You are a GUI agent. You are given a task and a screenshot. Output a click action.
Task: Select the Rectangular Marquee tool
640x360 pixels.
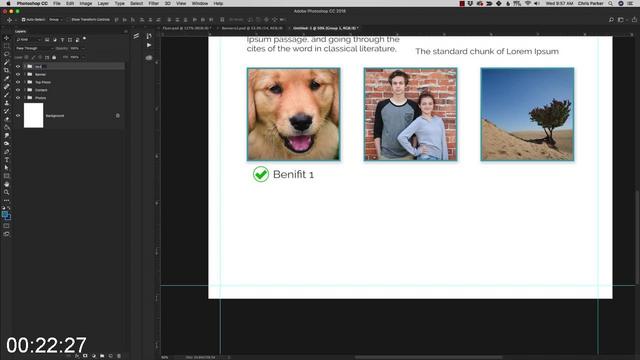tap(6, 46)
